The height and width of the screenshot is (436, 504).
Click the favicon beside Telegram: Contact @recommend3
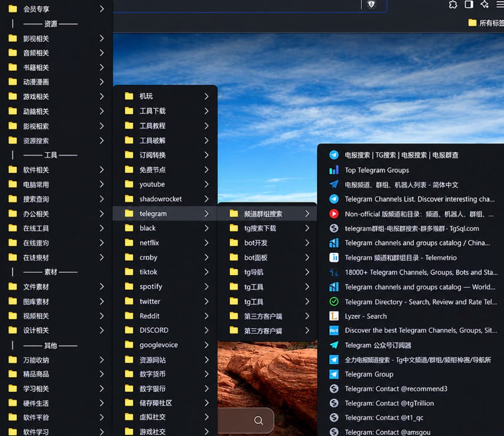tap(334, 389)
